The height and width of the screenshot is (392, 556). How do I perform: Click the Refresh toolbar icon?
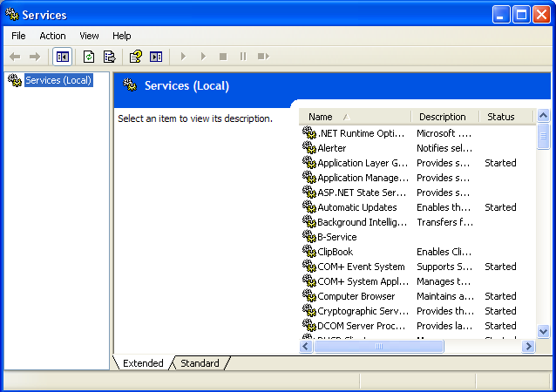[x=89, y=57]
